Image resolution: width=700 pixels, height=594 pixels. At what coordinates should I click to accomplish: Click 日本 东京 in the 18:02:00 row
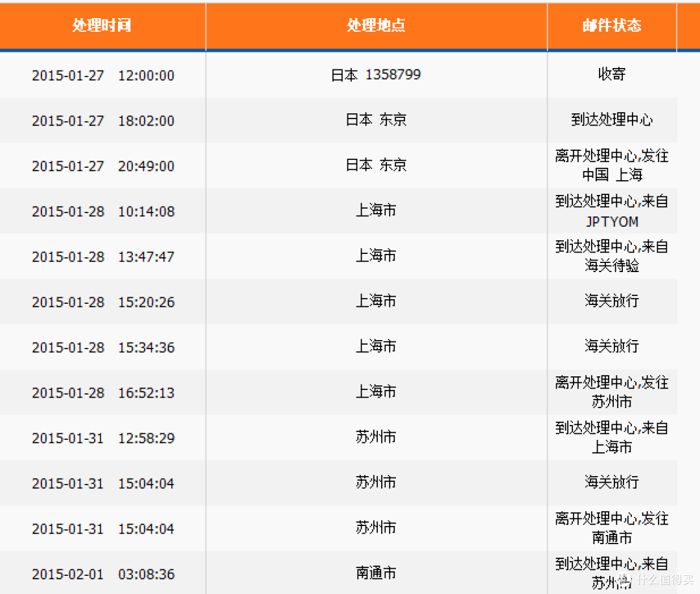click(x=377, y=120)
